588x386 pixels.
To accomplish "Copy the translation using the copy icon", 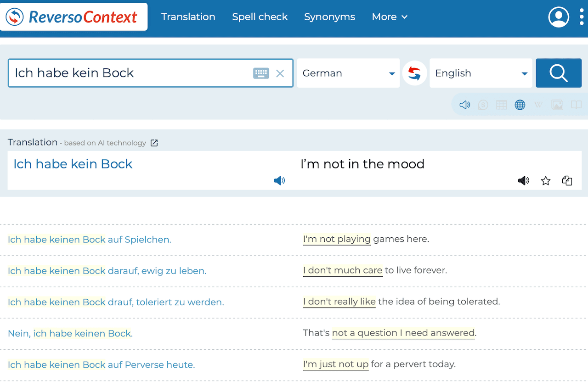I will click(x=567, y=180).
